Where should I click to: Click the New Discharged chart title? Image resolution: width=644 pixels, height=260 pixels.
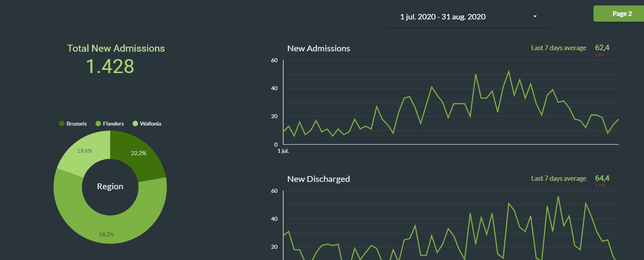point(318,179)
